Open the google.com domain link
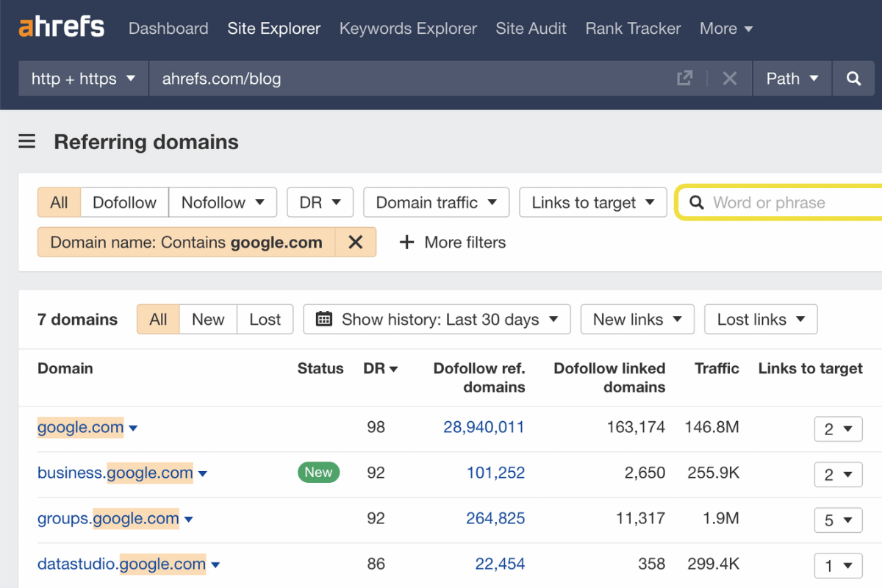The image size is (882, 588). coord(80,427)
